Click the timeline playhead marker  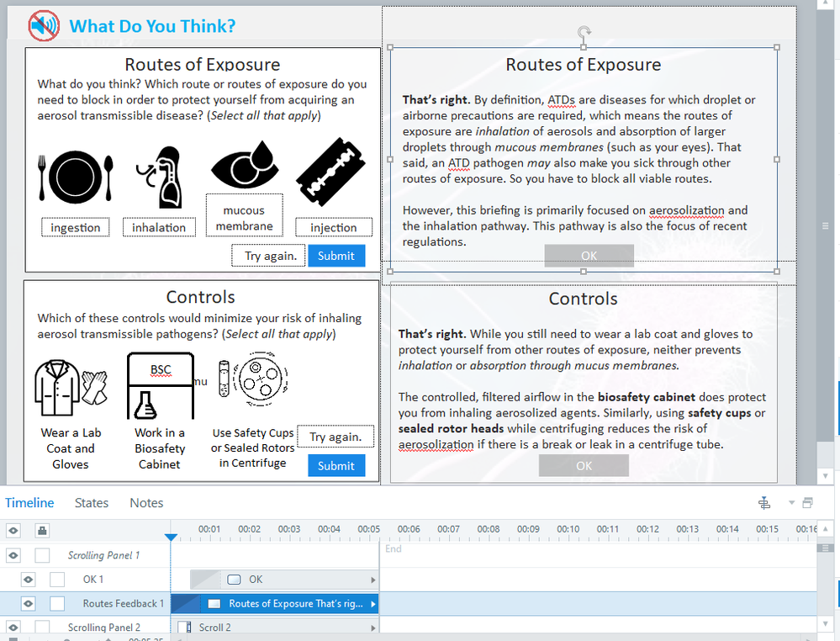click(x=171, y=537)
